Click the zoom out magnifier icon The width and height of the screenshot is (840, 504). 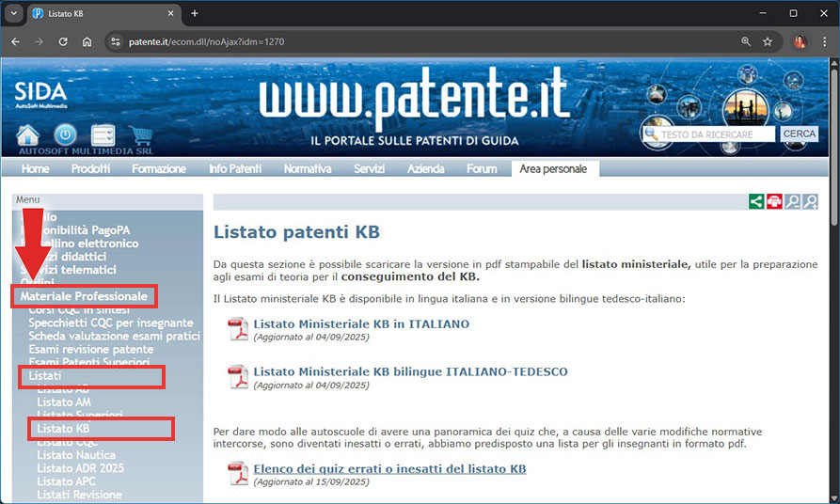(793, 201)
